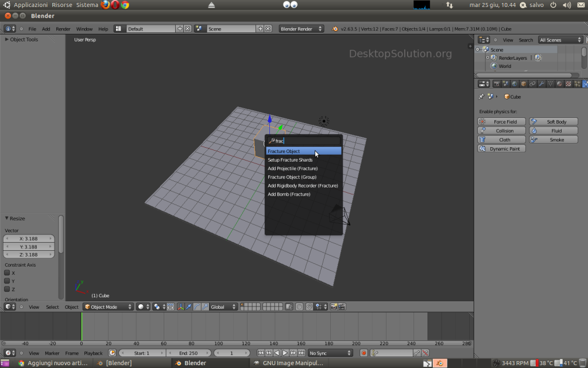Click the OpenGL render image camera icon
This screenshot has height=368, width=588.
pyautogui.click(x=334, y=307)
